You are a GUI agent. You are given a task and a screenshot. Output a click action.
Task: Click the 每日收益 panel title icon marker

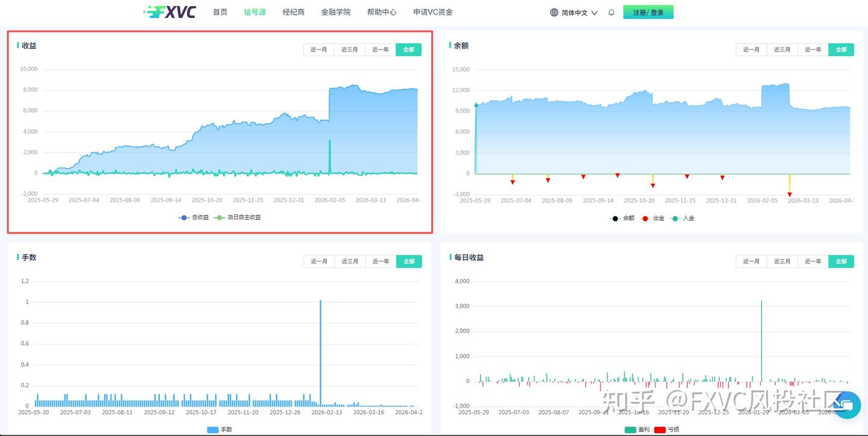tap(449, 257)
